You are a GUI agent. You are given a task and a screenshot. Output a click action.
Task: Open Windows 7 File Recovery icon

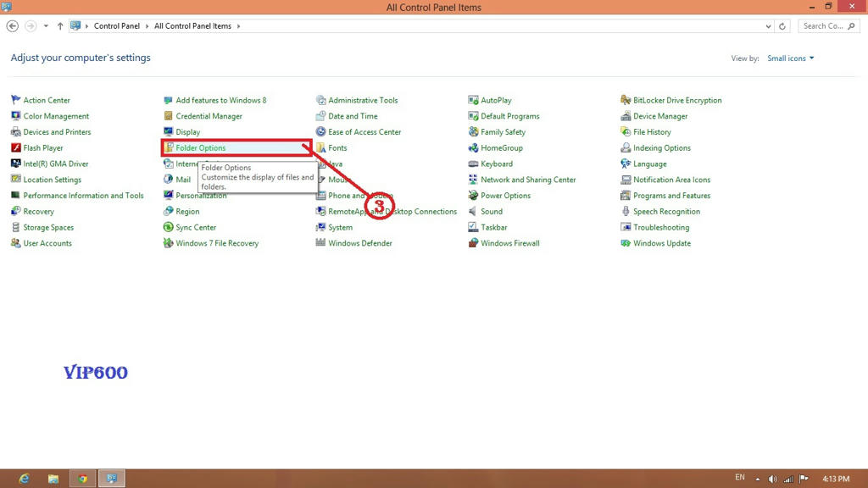(x=169, y=243)
